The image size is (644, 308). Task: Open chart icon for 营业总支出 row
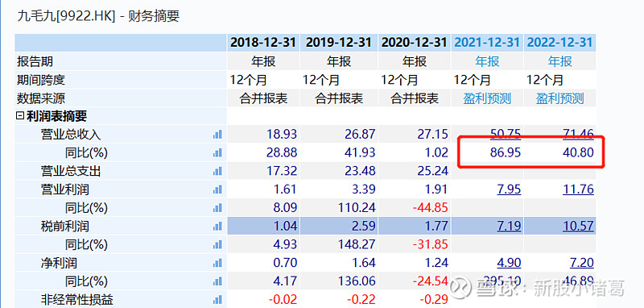coord(217,171)
